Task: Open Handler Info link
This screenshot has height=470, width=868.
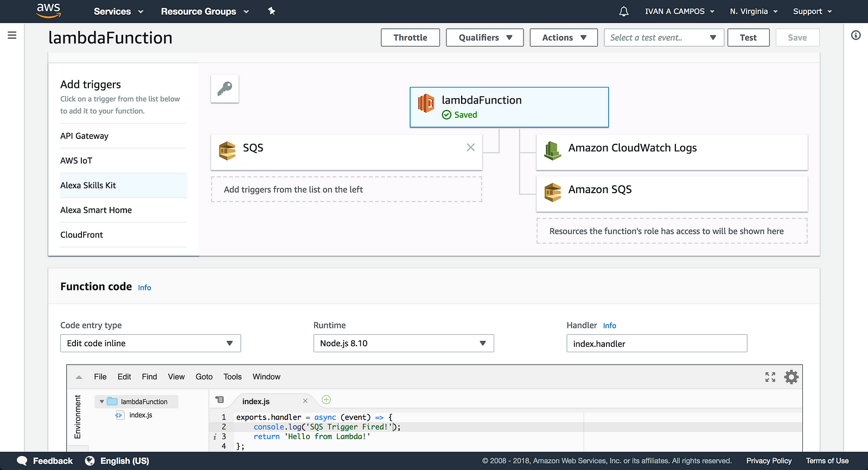Action: [x=609, y=326]
